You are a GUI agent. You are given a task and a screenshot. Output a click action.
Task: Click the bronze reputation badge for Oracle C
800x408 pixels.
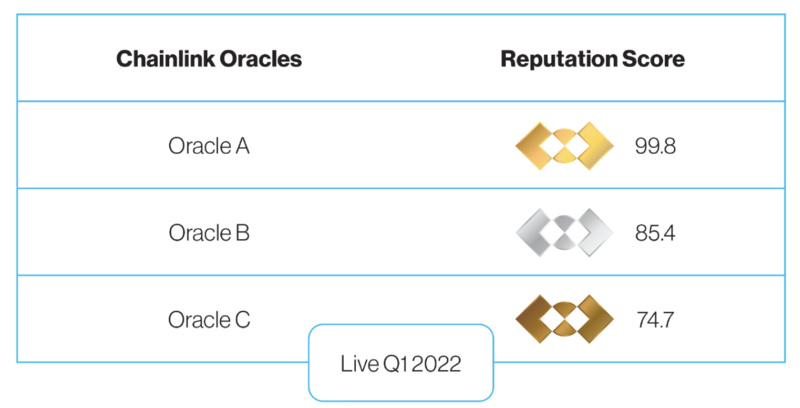point(564,319)
